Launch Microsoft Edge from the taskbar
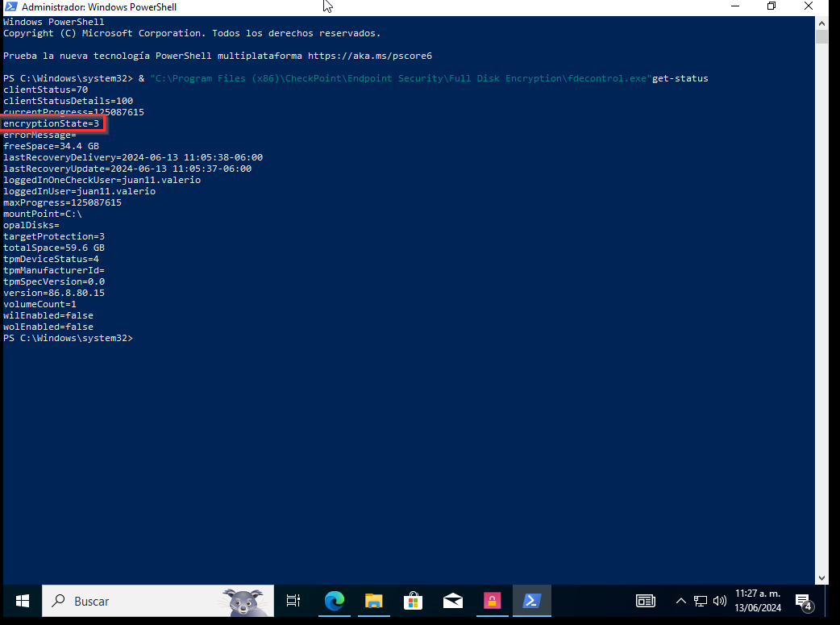840x625 pixels. 335,601
